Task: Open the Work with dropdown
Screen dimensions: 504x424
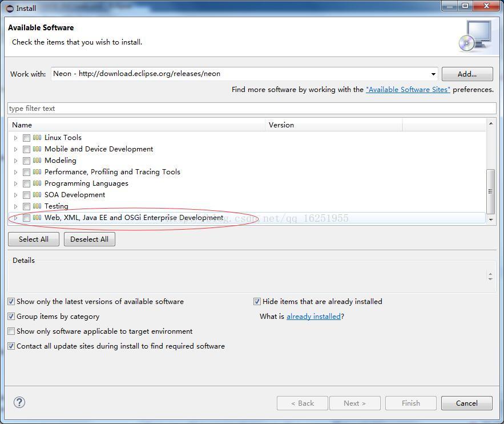Action: point(433,74)
